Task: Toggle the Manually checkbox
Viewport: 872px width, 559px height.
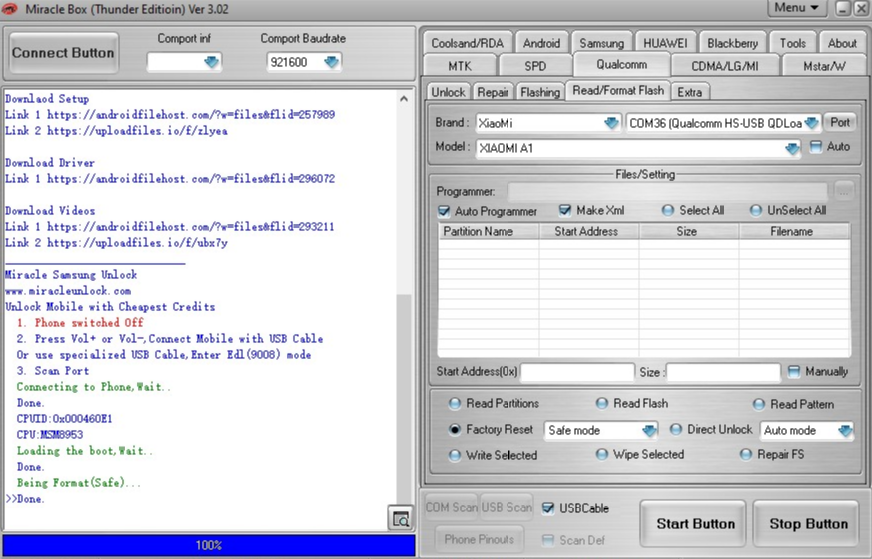Action: click(x=794, y=371)
